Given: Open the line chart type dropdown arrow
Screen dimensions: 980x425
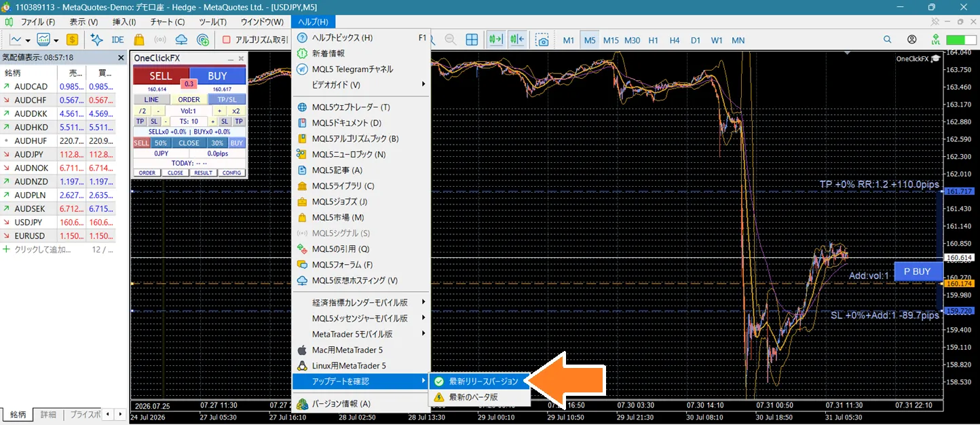Looking at the screenshot, I should [28, 40].
